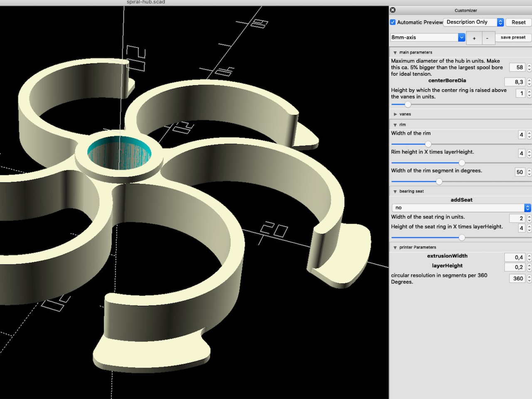This screenshot has width=532, height=399.
Task: Open the addSeat dropdown set to no
Action: click(x=461, y=208)
